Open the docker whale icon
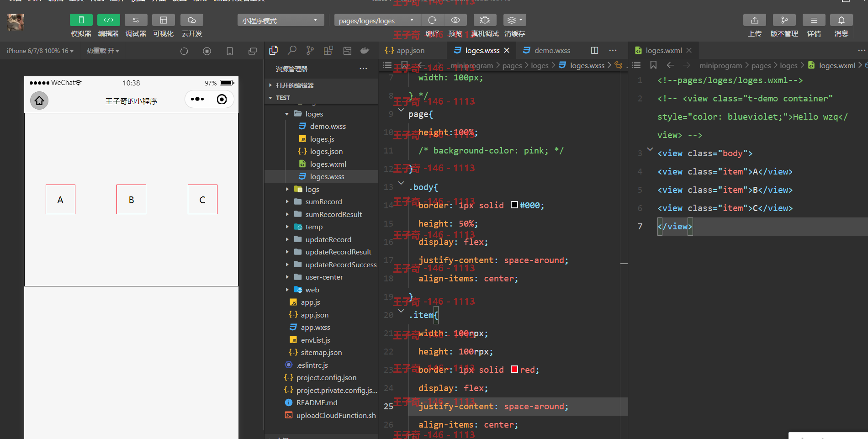 click(365, 50)
